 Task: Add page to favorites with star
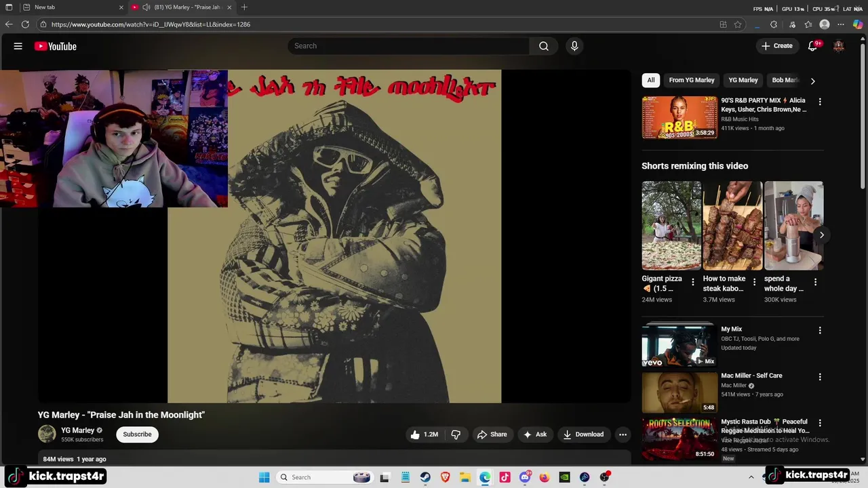tap(738, 24)
